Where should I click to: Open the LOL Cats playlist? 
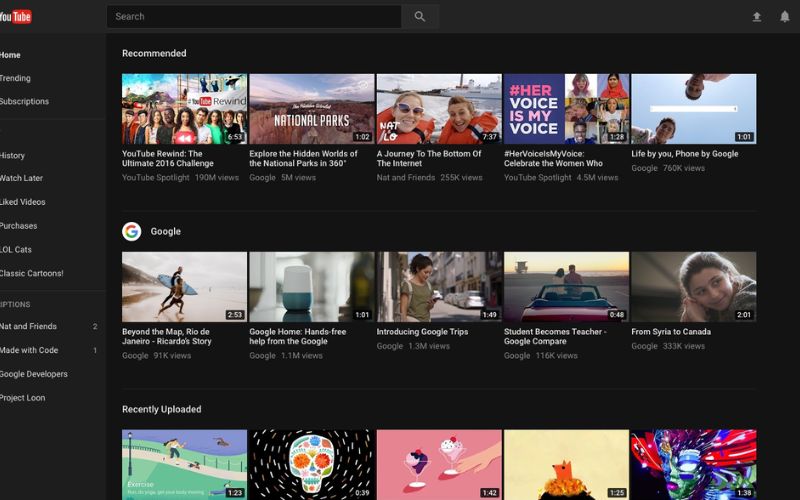pyautogui.click(x=16, y=249)
